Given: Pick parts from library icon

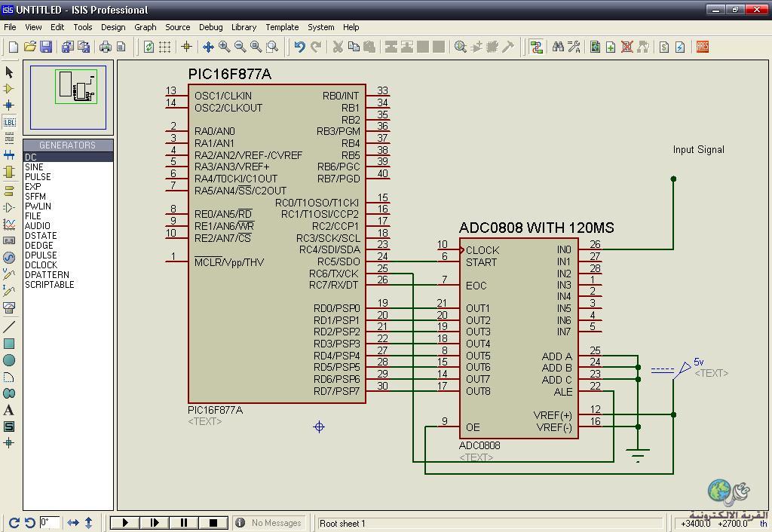Looking at the screenshot, I should coord(461,47).
